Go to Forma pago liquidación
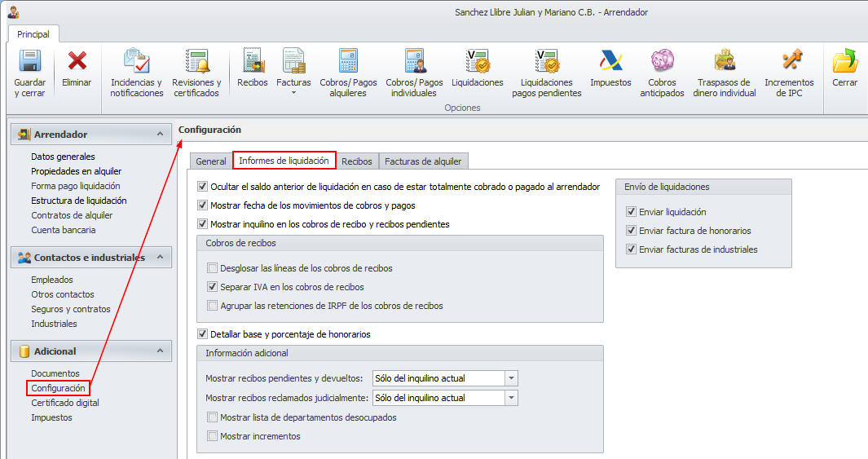The height and width of the screenshot is (459, 868). click(x=76, y=186)
